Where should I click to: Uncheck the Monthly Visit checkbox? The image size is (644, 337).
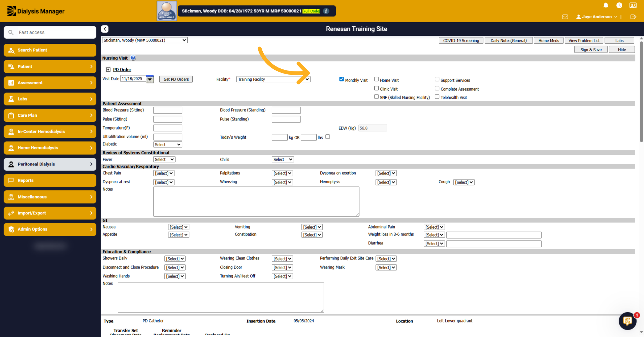pyautogui.click(x=341, y=79)
